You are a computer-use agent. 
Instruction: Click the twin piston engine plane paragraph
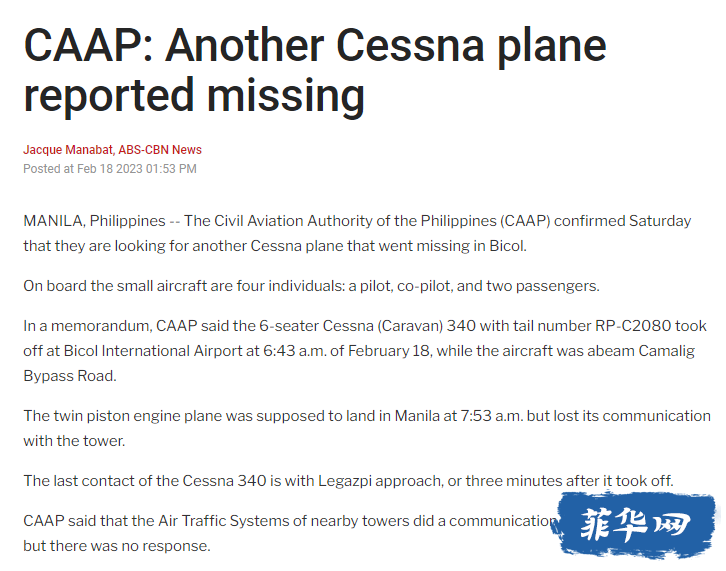click(x=367, y=428)
